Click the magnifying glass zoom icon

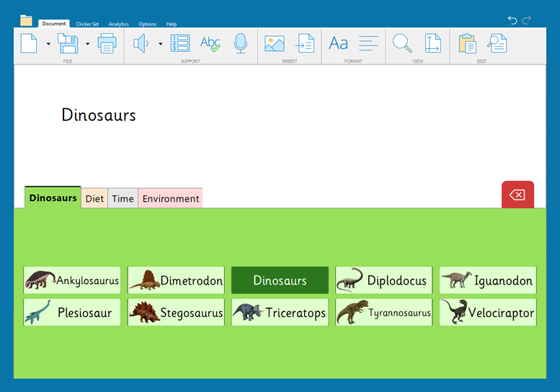point(401,43)
